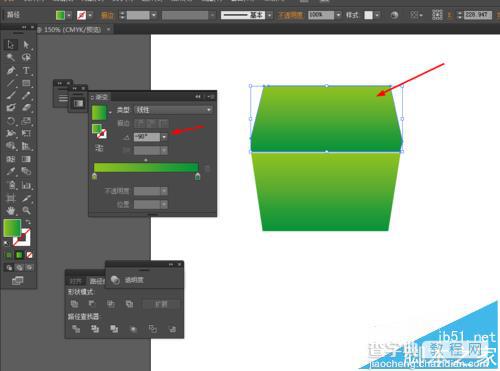Set fill mode to None
500x371 pixels.
[x=29, y=255]
